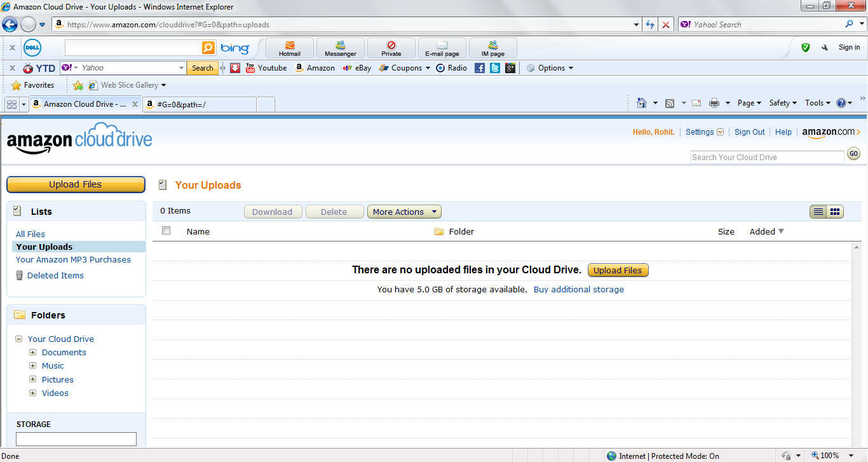The image size is (868, 462).
Task: Click the Download button above the file list
Action: coord(273,212)
